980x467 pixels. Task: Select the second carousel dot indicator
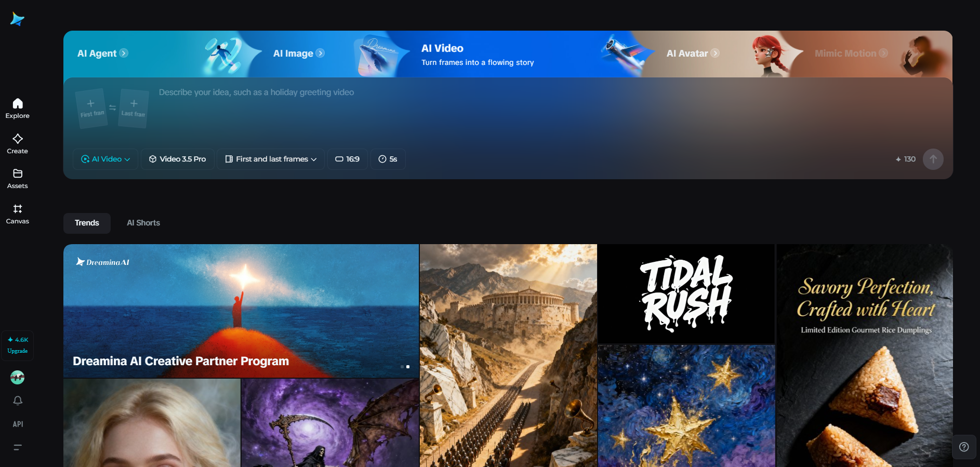(x=408, y=367)
